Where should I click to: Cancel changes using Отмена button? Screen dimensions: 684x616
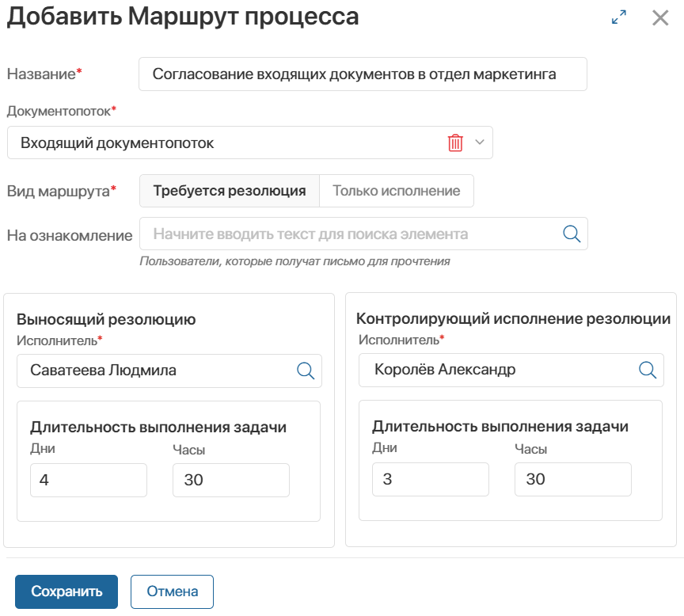172,591
